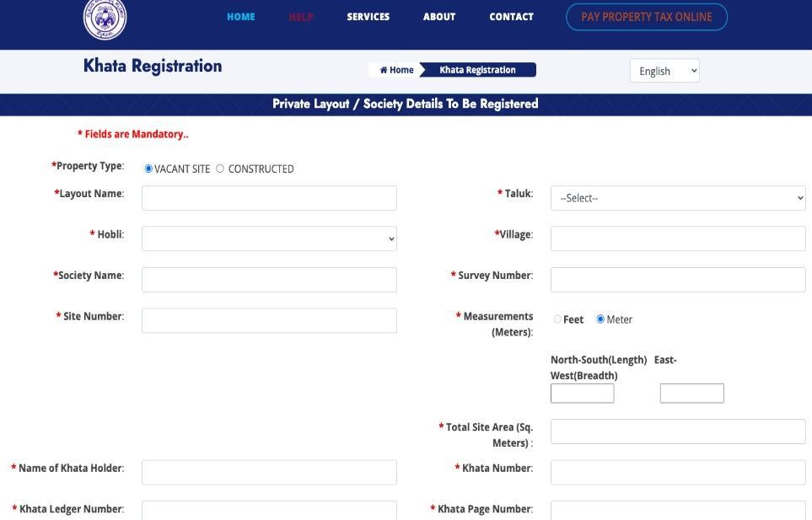This screenshot has width=812, height=520.
Task: Choose Feet as measurement unit
Action: click(x=557, y=319)
